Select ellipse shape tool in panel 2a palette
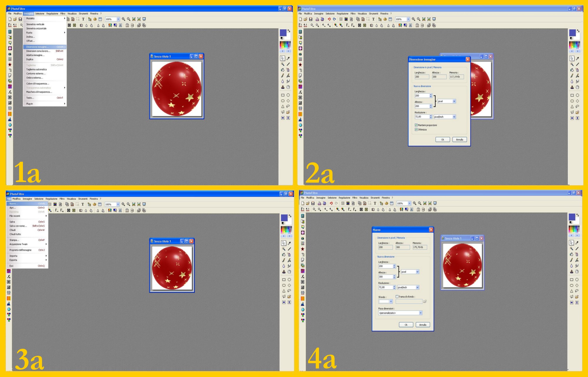The width and height of the screenshot is (588, 377). click(x=577, y=95)
